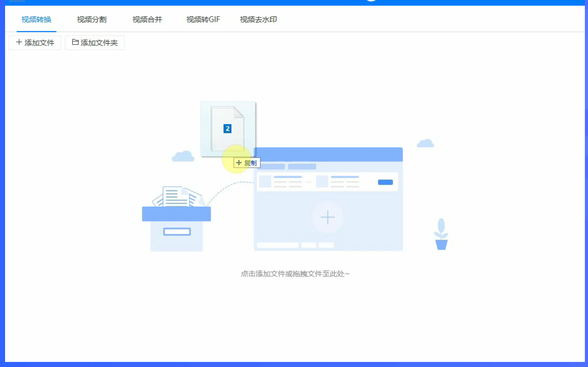This screenshot has width=588, height=367.
Task: Click the 点击添加文件或拖拽文件至此处 prompt text
Action: [295, 273]
